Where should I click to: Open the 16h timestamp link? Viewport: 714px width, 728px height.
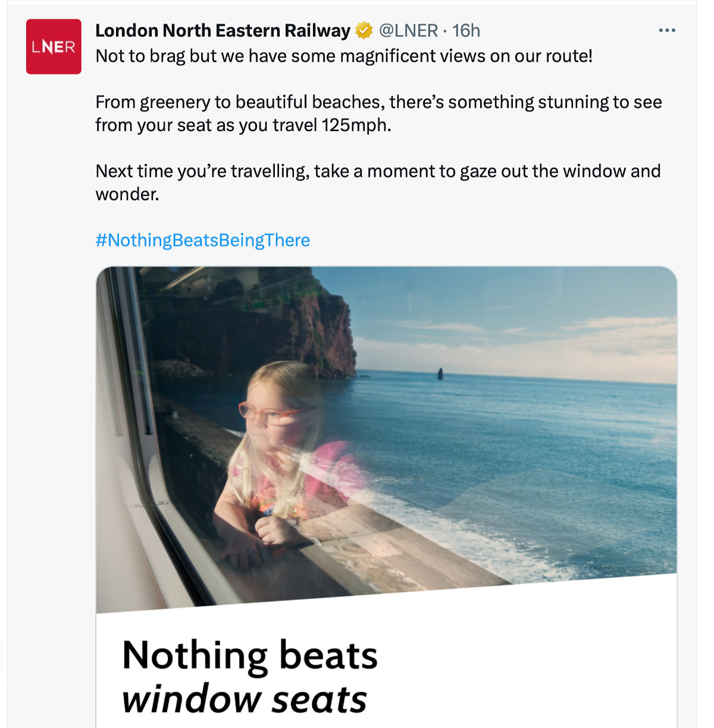[466, 30]
